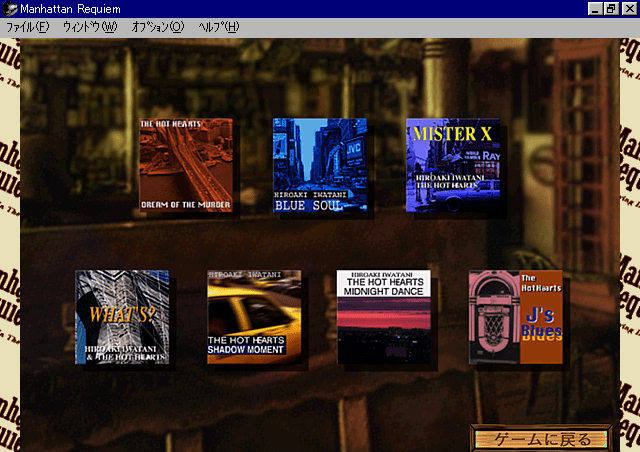Select the Blue Soul album cover

pos(320,165)
